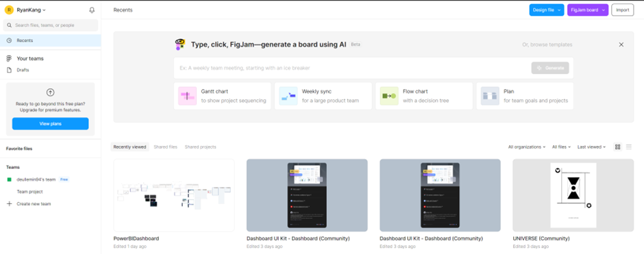Click the Generate button
This screenshot has height=254, width=644.
tap(550, 68)
